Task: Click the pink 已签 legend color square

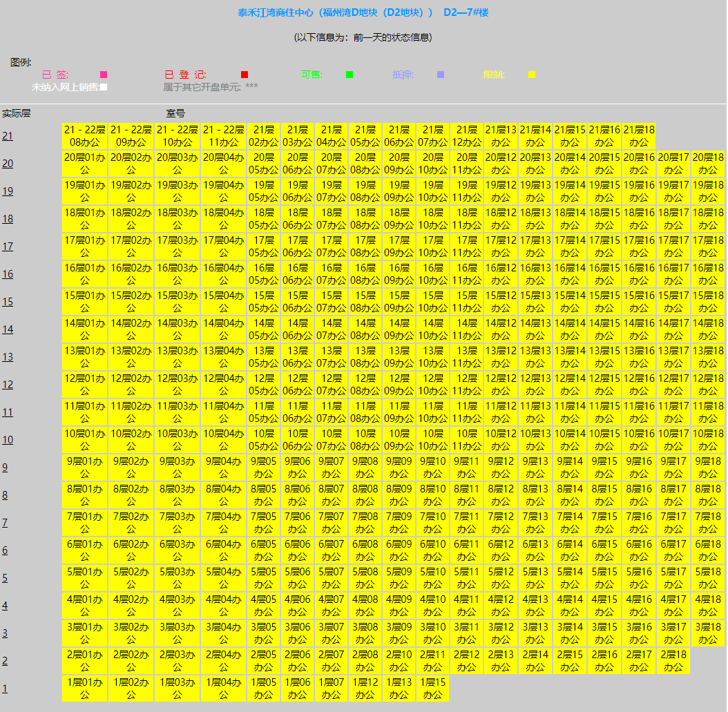Action: coord(104,75)
